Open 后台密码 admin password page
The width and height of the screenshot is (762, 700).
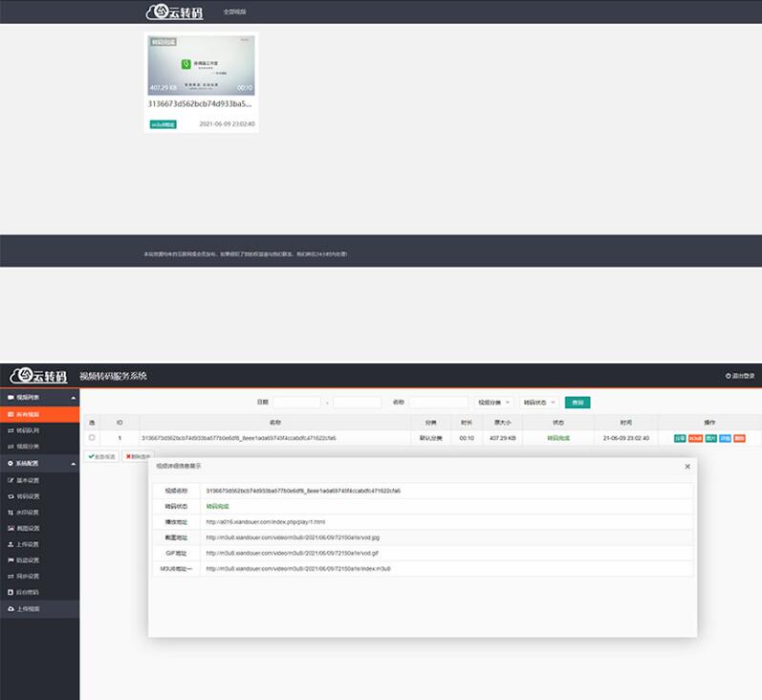29,592
